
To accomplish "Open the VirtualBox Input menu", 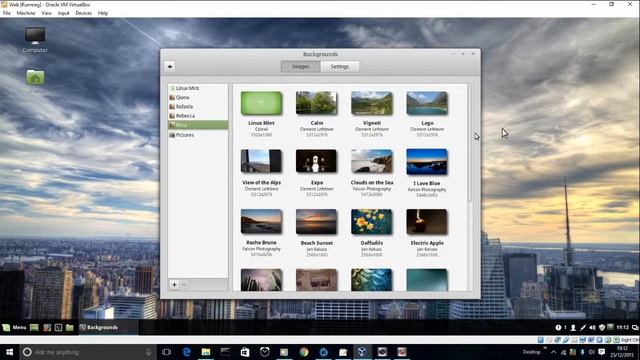I will coord(63,13).
